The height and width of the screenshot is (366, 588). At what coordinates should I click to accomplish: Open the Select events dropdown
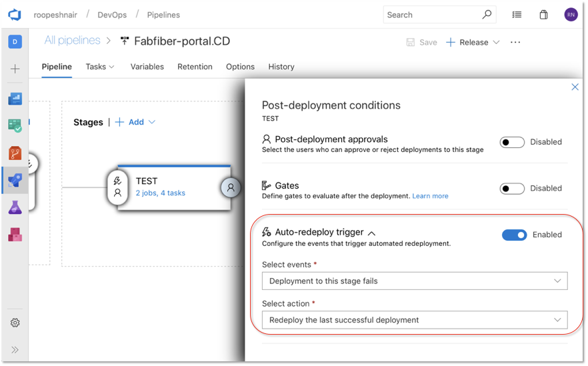(415, 281)
